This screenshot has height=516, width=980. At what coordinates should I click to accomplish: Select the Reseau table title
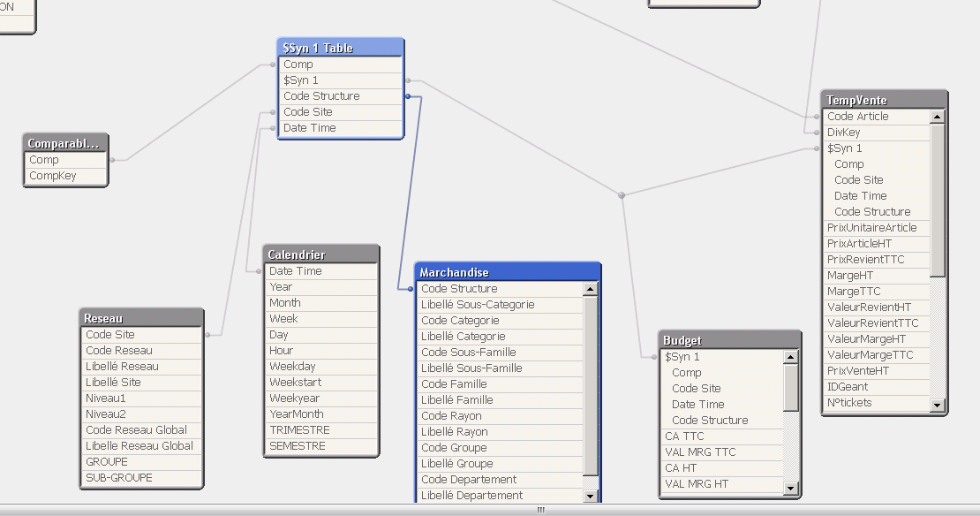tap(141, 318)
